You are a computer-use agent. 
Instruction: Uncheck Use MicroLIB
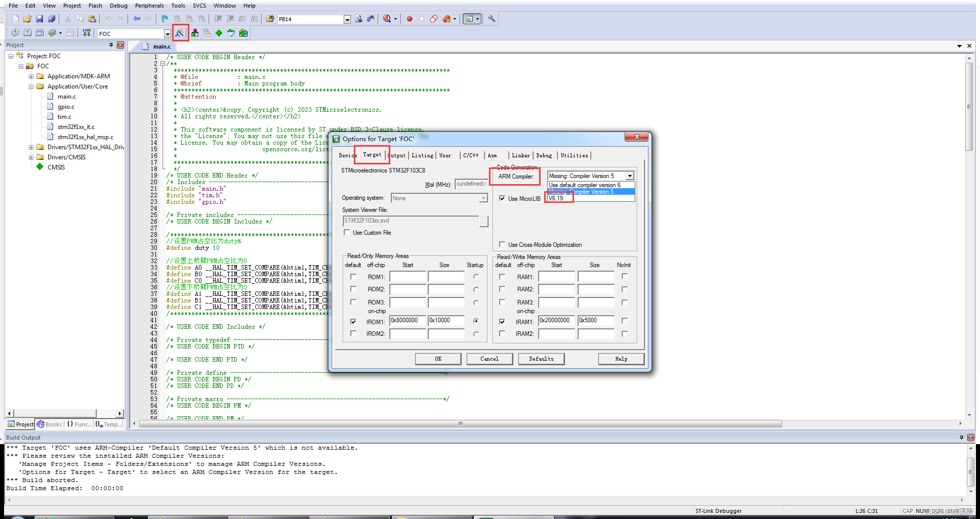[x=502, y=198]
